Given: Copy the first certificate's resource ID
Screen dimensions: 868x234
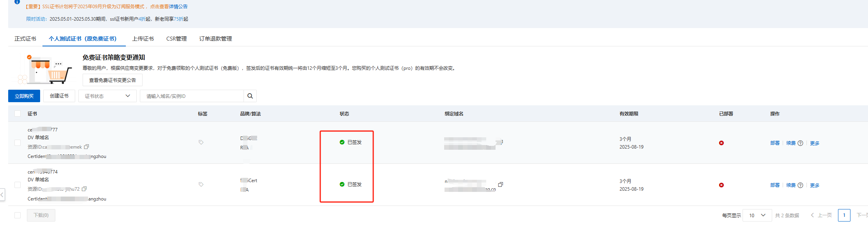Looking at the screenshot, I should [86, 147].
